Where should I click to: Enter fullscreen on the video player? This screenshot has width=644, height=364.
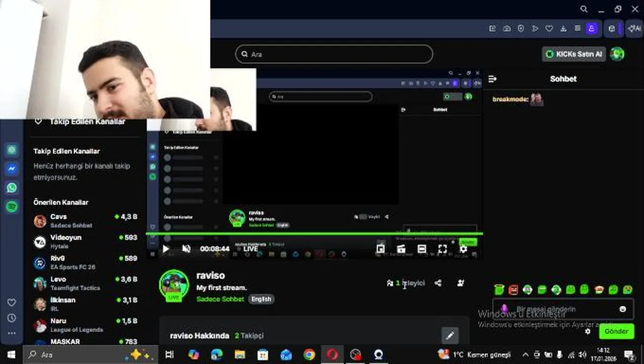[x=442, y=249]
